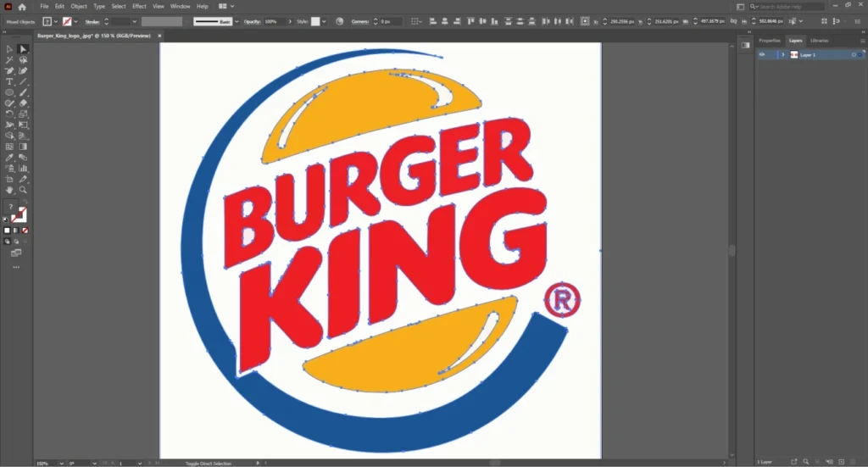
Task: Select the Zoom tool
Action: coord(23,190)
